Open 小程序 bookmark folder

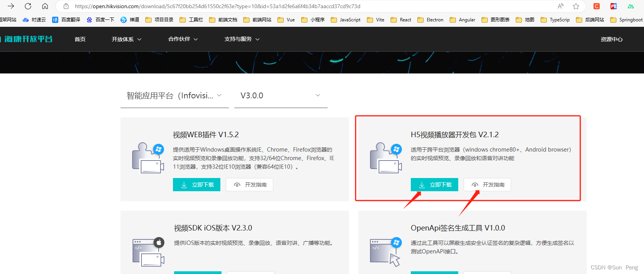pos(313,20)
